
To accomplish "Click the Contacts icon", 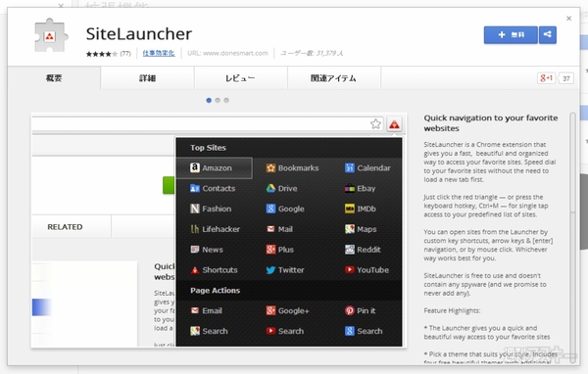I will tap(195, 188).
